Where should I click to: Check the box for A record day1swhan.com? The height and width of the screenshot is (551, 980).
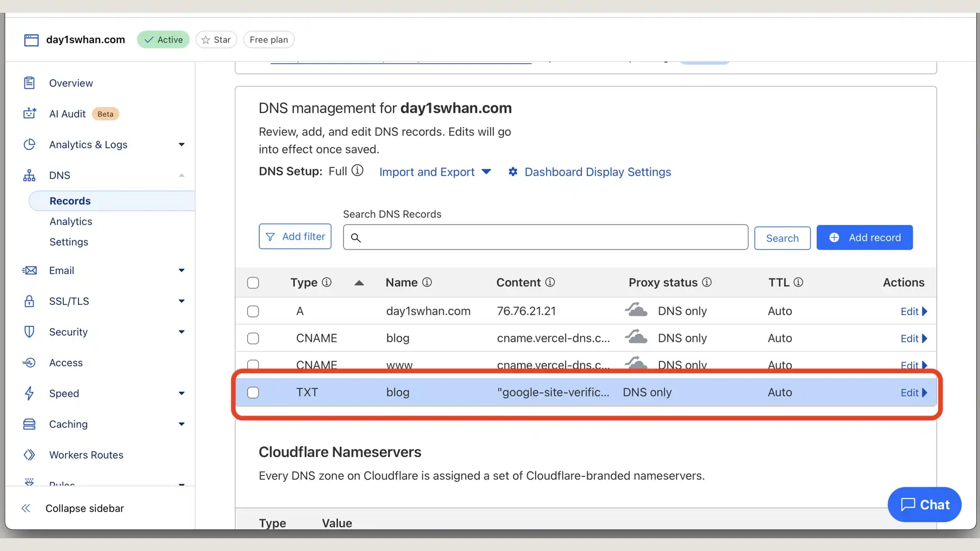tap(253, 311)
